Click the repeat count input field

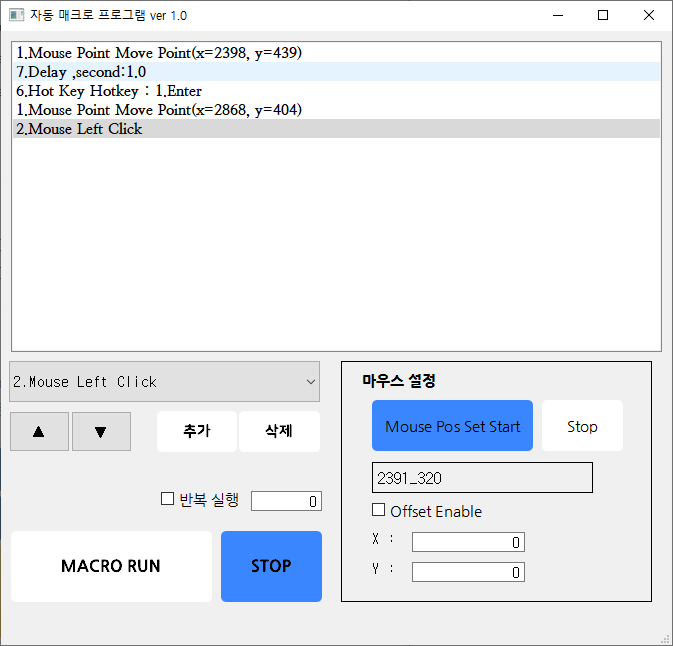[286, 501]
